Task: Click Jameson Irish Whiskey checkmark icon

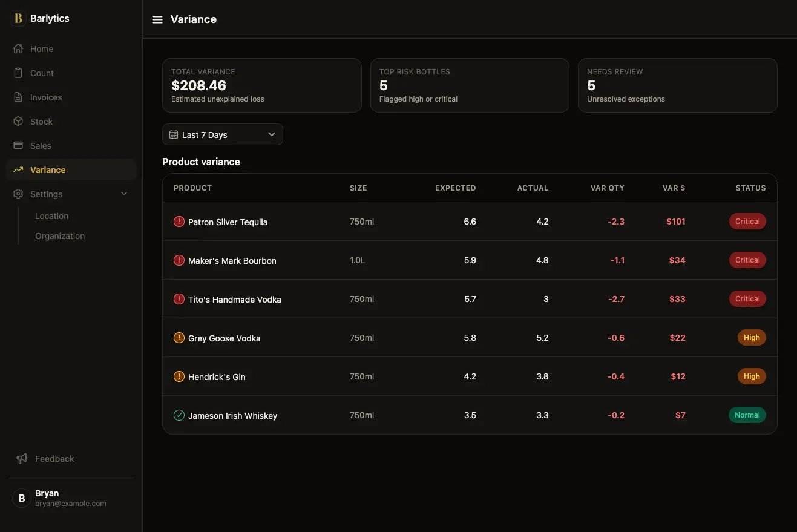Action: tap(179, 415)
